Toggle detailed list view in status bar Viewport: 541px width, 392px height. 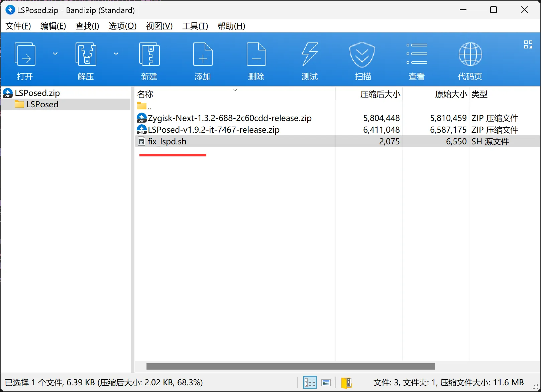pyautogui.click(x=310, y=382)
